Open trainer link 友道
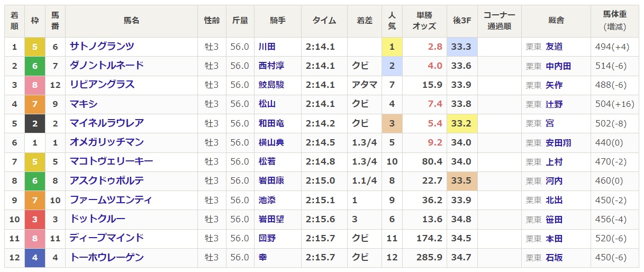 [x=554, y=47]
